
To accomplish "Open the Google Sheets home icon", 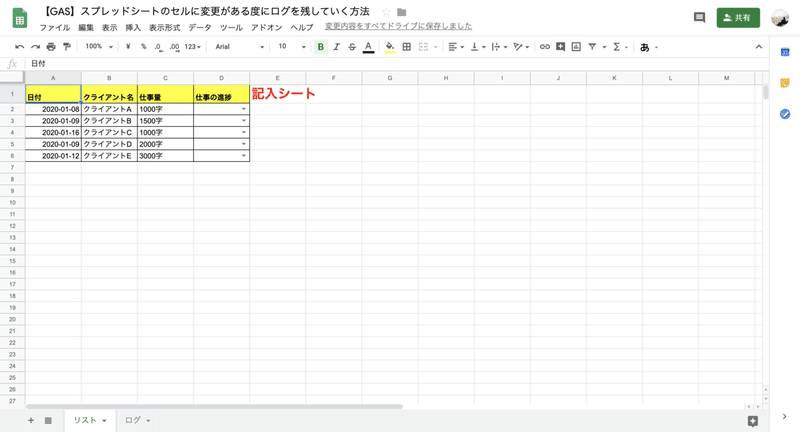I will coord(19,18).
